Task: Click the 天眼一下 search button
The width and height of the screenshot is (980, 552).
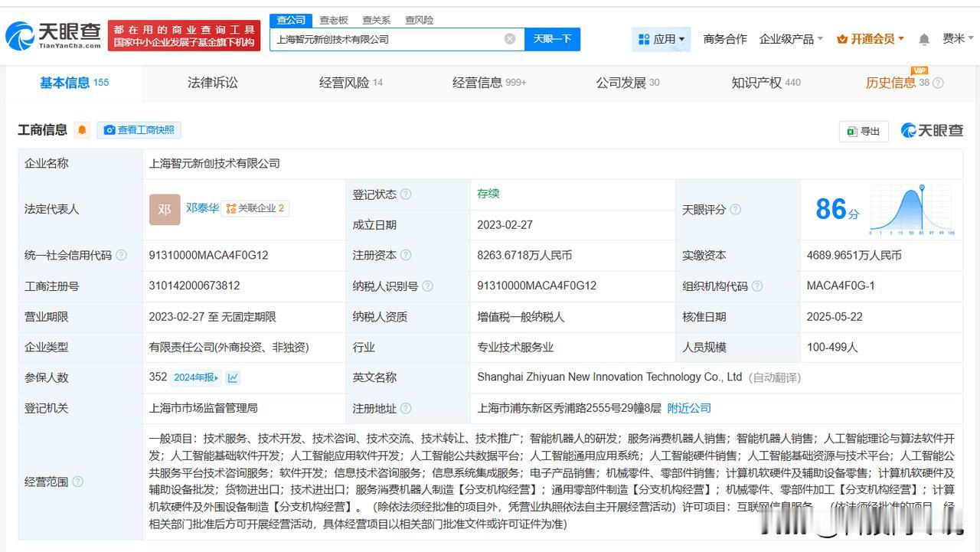Action: (552, 39)
